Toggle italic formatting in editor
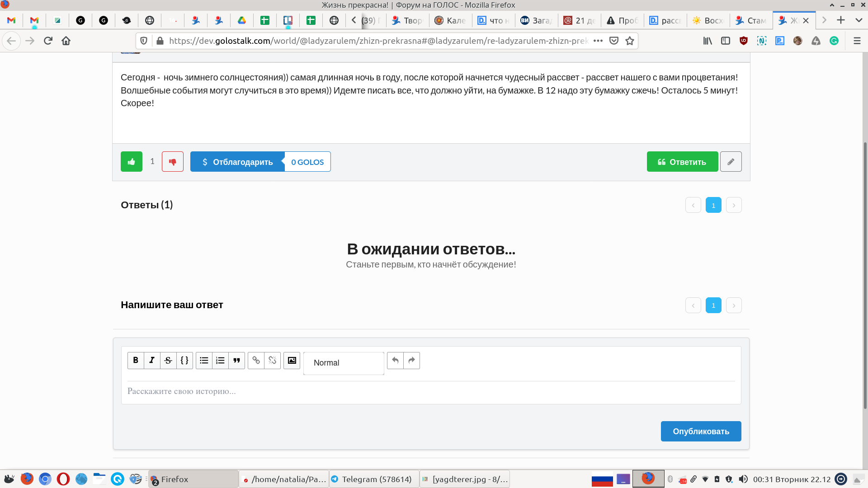 point(152,361)
